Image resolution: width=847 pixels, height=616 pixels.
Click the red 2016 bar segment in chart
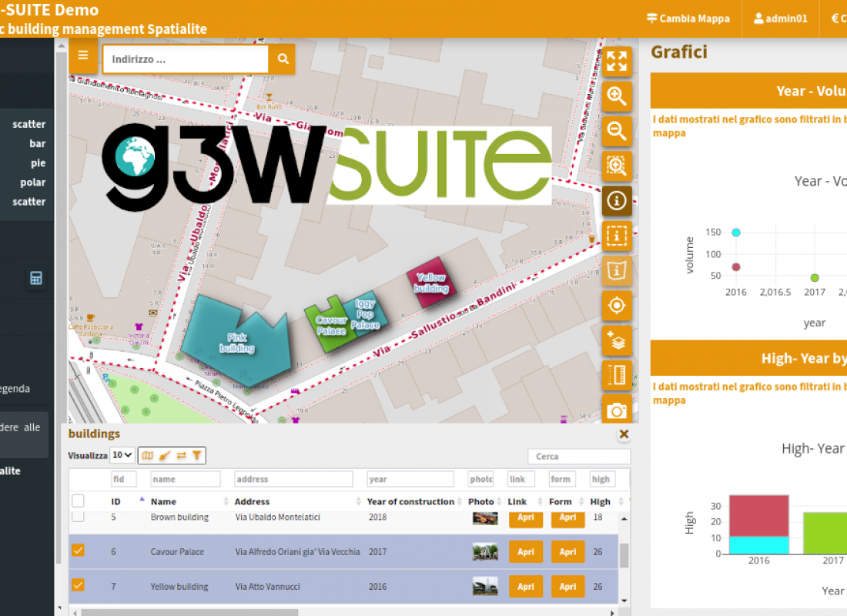click(x=758, y=515)
